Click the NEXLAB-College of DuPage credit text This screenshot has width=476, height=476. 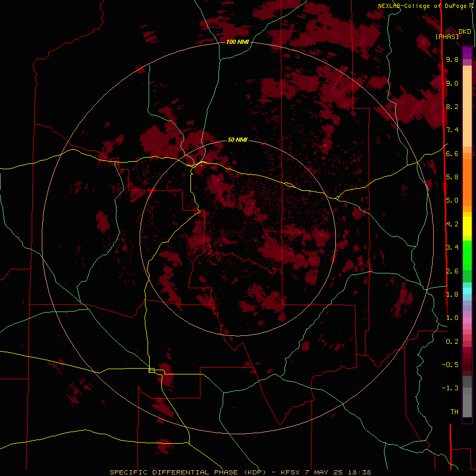point(422,6)
